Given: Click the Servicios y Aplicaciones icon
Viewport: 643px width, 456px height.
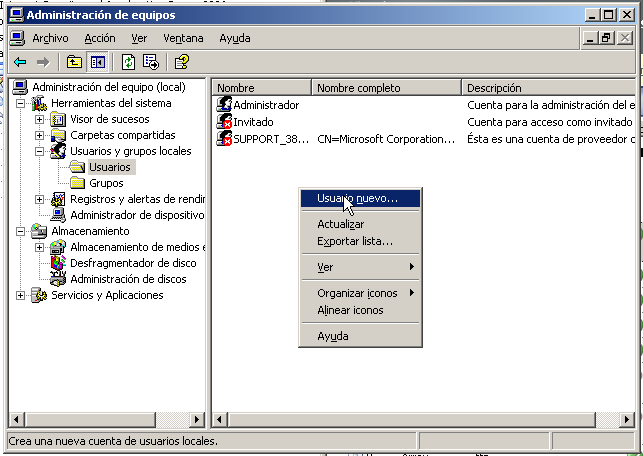Looking at the screenshot, I should (39, 295).
